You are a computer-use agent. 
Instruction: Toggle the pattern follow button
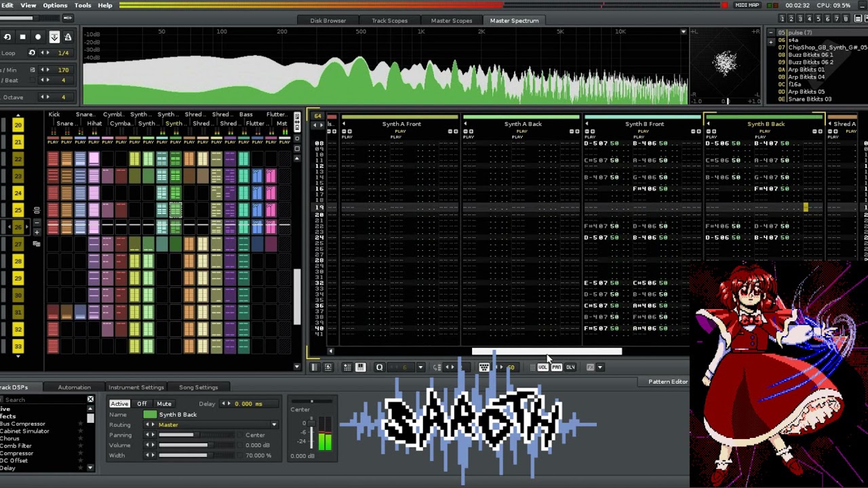coord(54,37)
